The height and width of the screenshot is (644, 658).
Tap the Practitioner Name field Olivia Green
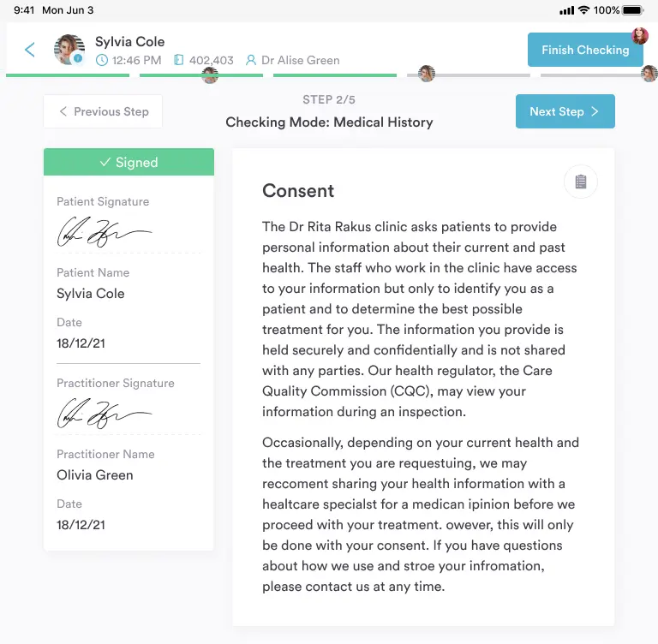[x=95, y=475]
